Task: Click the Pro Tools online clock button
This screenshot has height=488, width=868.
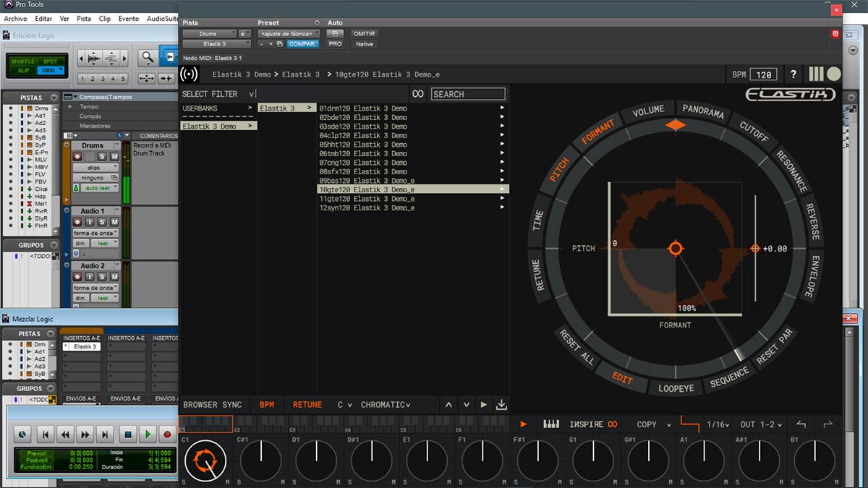Action: [22, 435]
